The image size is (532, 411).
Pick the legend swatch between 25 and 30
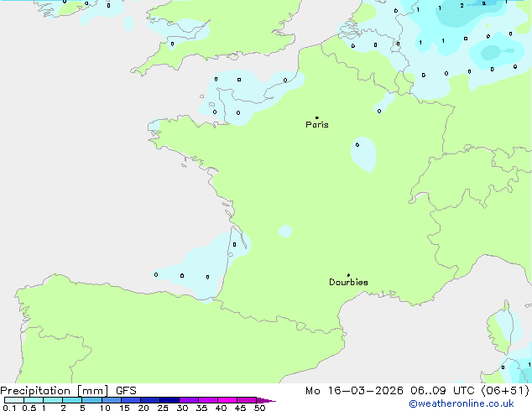point(170,400)
